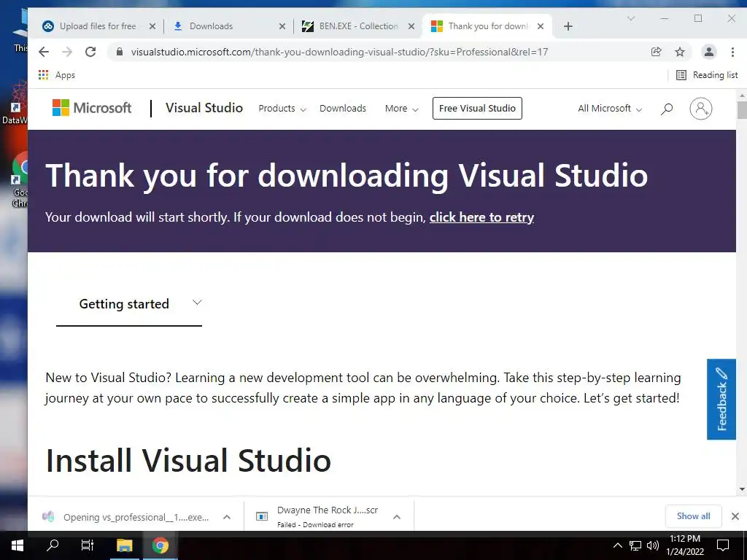
Task: Open Task View on taskbar
Action: (x=88, y=545)
